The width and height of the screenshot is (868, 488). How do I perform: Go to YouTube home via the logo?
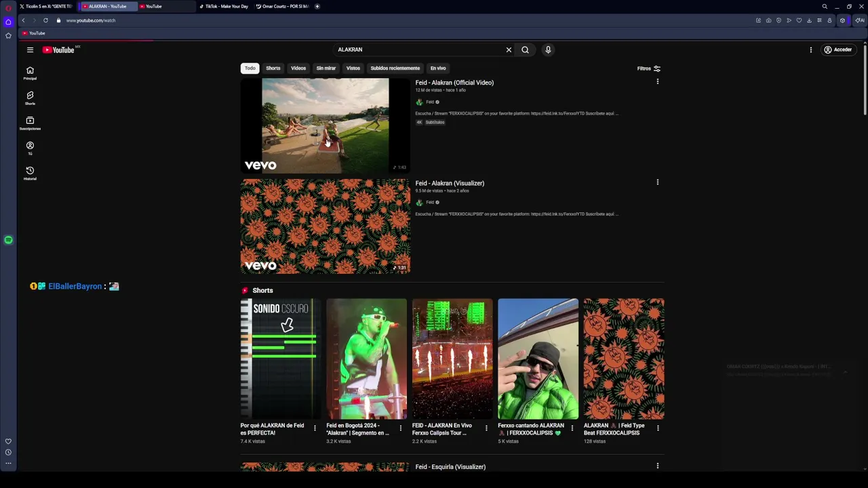pyautogui.click(x=58, y=49)
